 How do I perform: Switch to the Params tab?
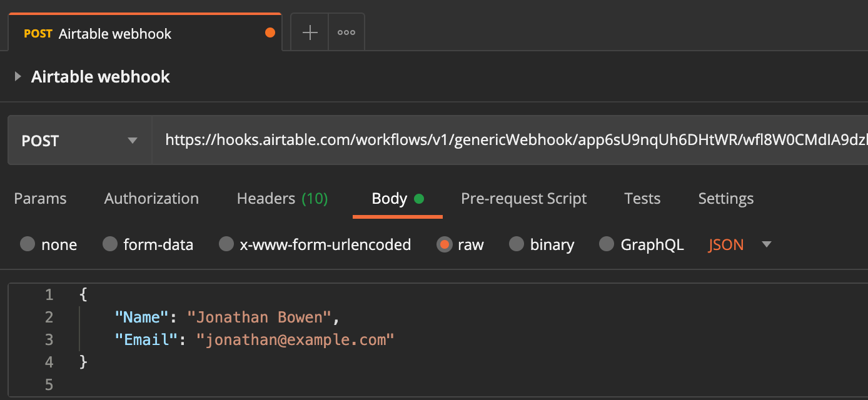click(40, 199)
